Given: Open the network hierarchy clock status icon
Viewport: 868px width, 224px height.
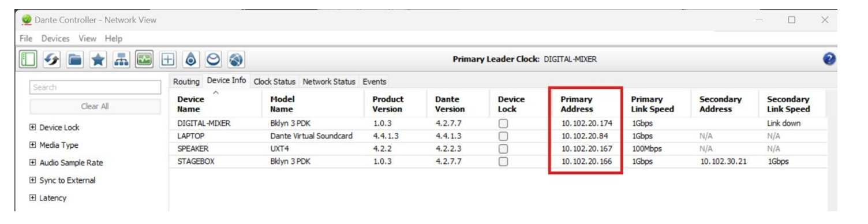Looking at the screenshot, I should pyautogui.click(x=121, y=59).
